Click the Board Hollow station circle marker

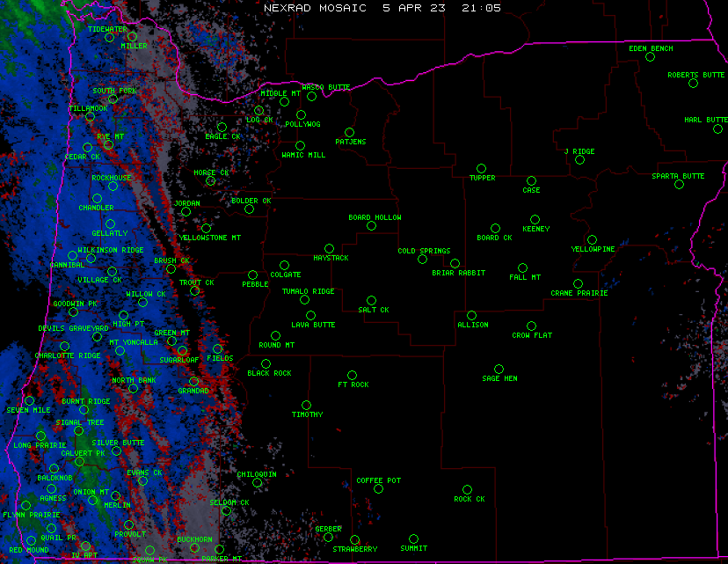(371, 226)
